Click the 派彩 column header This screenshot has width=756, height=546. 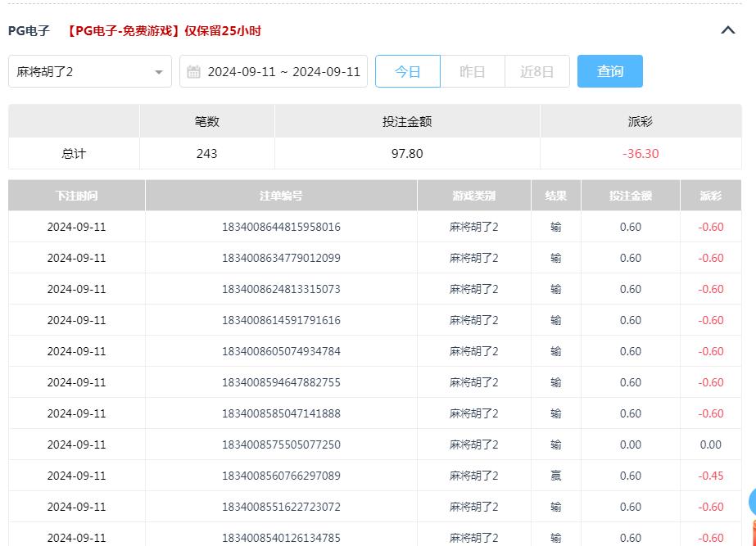[x=709, y=195]
